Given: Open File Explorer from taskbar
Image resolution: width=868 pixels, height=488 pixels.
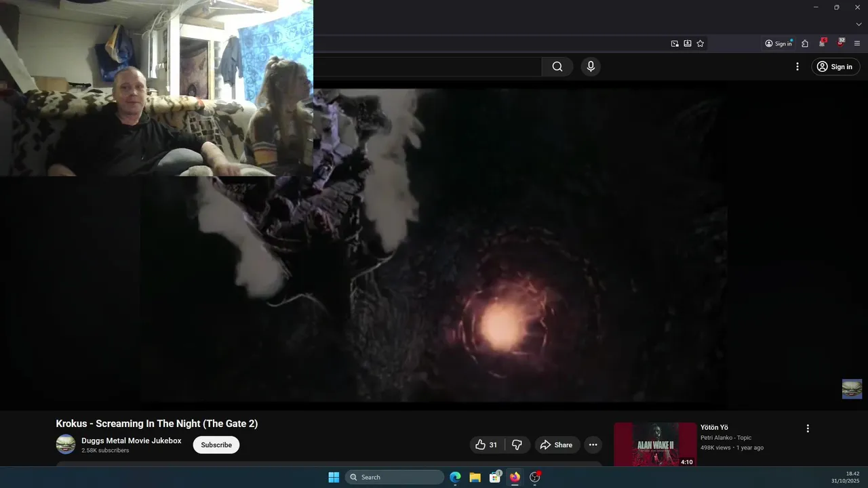Looking at the screenshot, I should click(475, 477).
